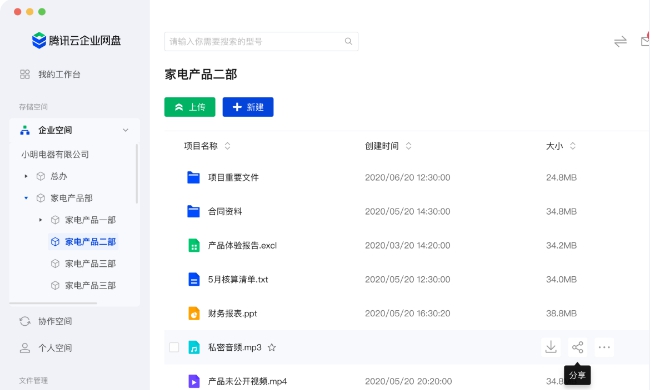This screenshot has width=651, height=390.
Task: Open 个人空间 personal space
Action: click(55, 348)
